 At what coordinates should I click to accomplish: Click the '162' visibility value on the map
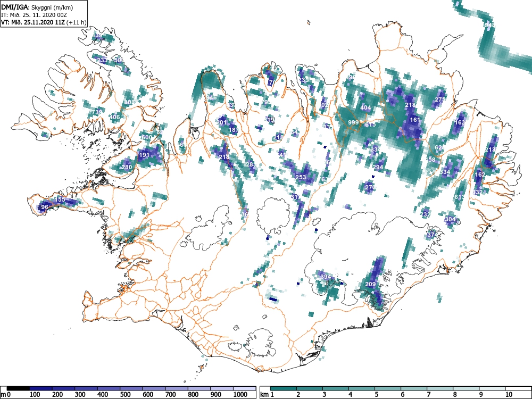(480, 174)
